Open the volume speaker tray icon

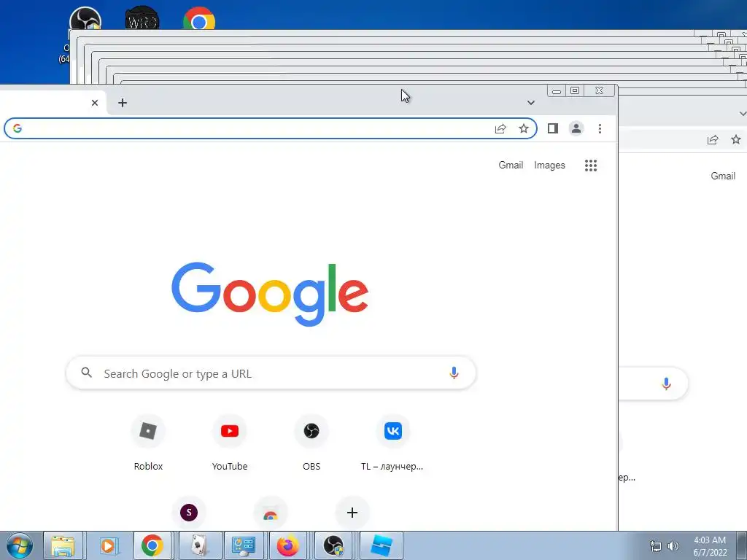click(x=673, y=546)
